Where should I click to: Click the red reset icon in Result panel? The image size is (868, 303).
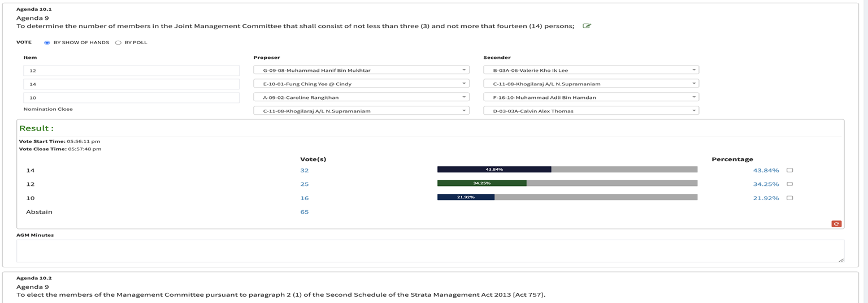coord(836,224)
